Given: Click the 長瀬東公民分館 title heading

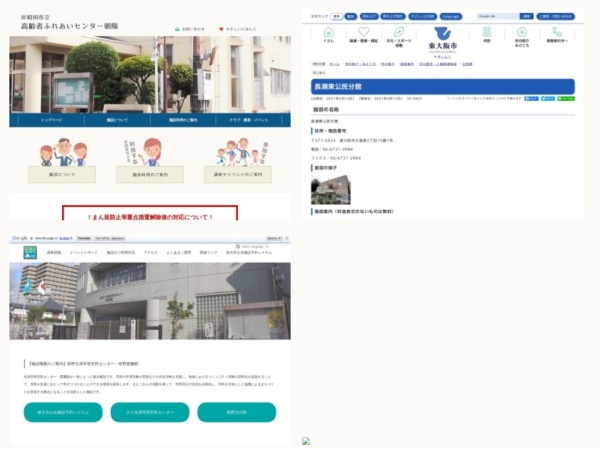Looking at the screenshot, I should click(x=443, y=86).
